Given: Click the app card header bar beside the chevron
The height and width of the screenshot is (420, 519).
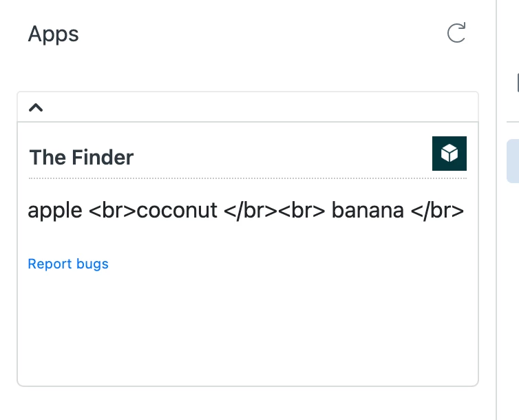Looking at the screenshot, I should [248, 107].
